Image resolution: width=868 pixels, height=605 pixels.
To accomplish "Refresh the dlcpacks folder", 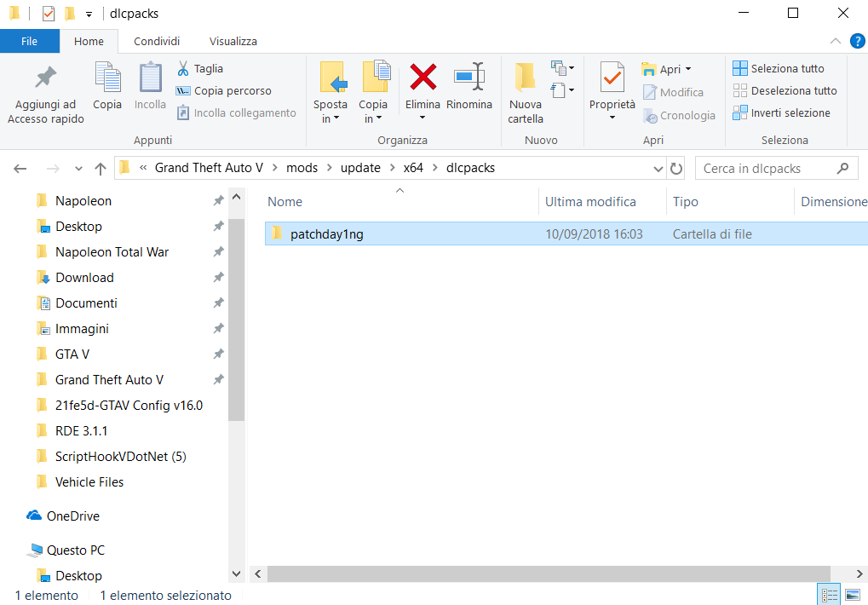I will coord(675,168).
